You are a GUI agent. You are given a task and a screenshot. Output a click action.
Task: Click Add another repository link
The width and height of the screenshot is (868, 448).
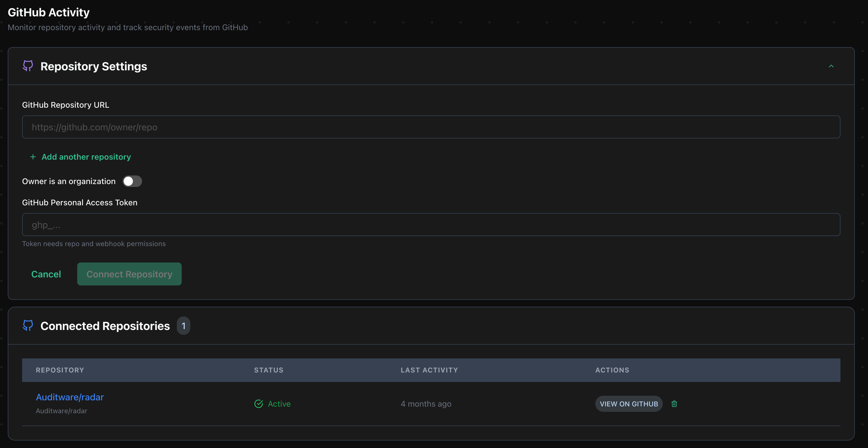tap(86, 157)
